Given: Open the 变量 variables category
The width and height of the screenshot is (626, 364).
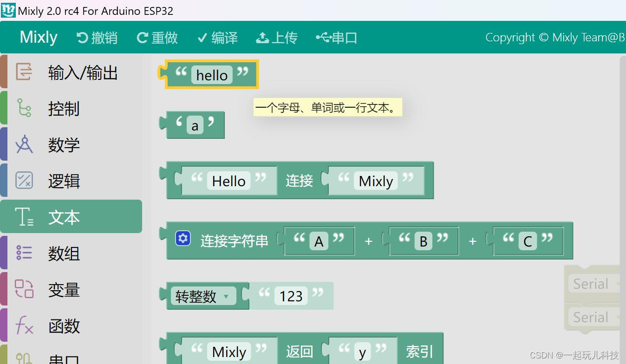Looking at the screenshot, I should point(71,289).
